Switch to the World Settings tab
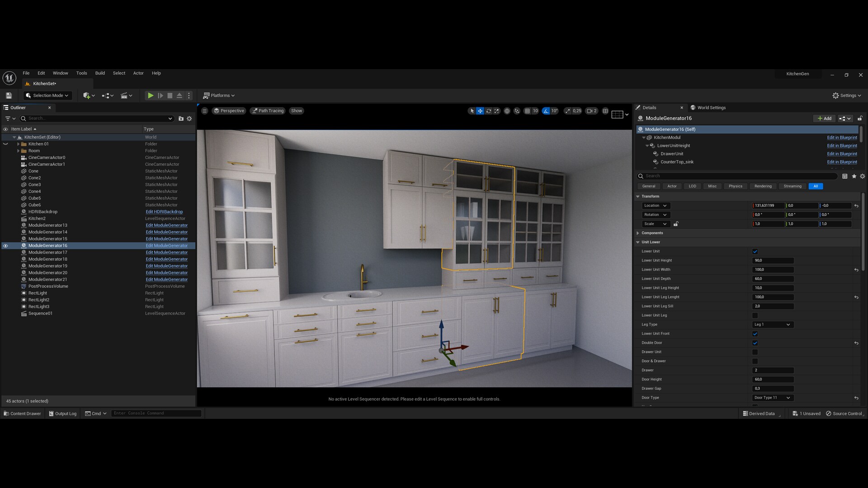868x488 pixels. pos(711,108)
